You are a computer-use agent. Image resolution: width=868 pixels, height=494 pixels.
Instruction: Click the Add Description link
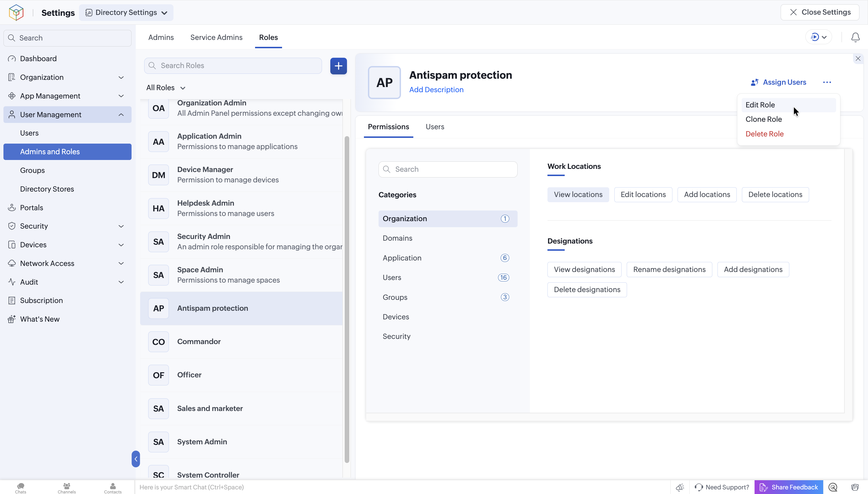(436, 90)
